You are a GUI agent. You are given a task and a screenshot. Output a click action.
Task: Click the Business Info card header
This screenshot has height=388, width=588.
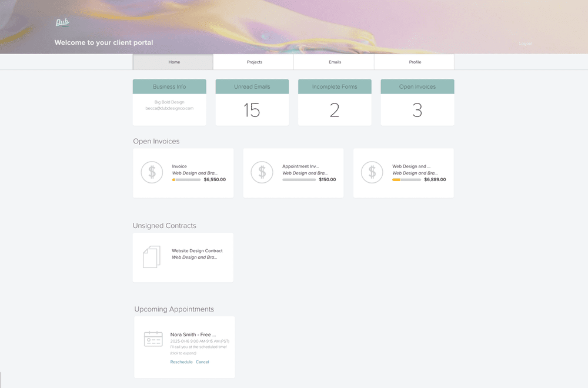169,86
